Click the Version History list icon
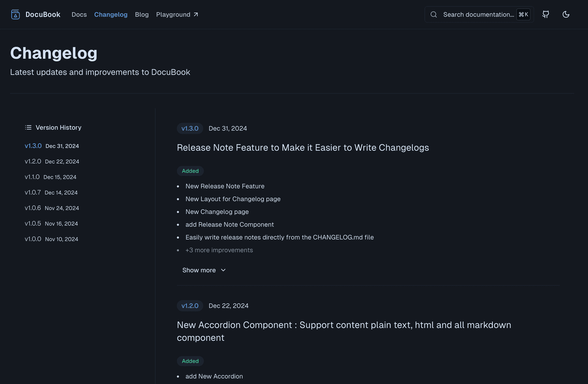This screenshot has width=588, height=384. click(28, 127)
